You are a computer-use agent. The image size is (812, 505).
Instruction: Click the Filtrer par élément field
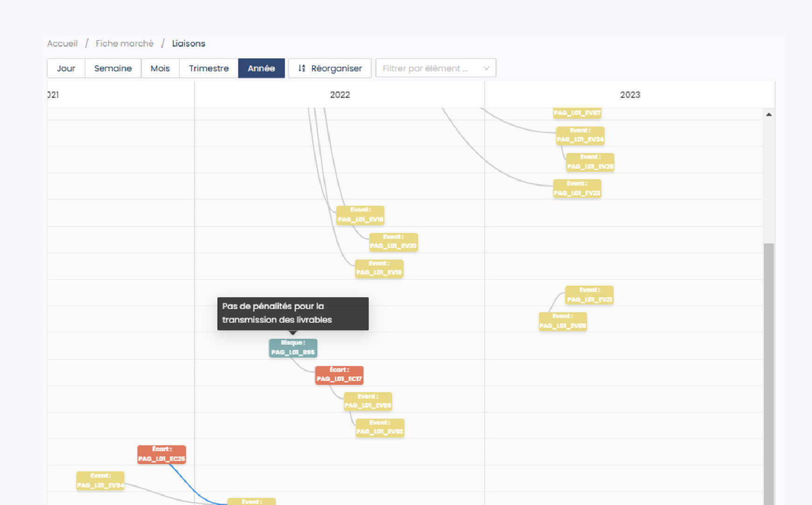point(429,68)
